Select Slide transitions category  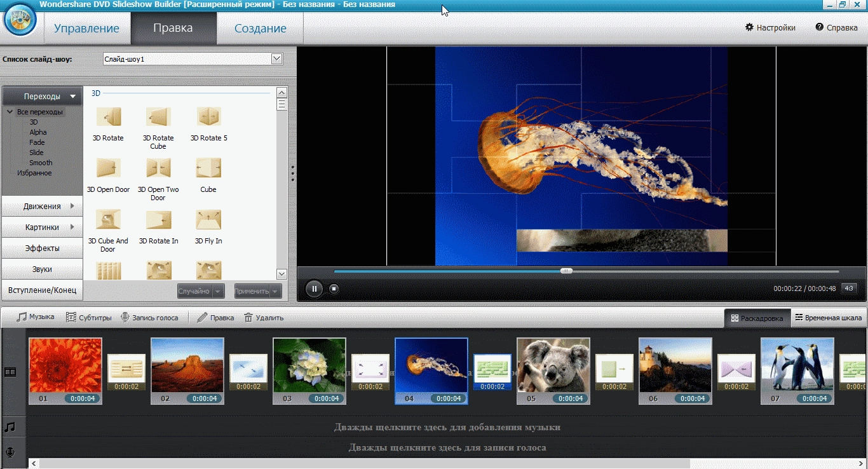(36, 153)
